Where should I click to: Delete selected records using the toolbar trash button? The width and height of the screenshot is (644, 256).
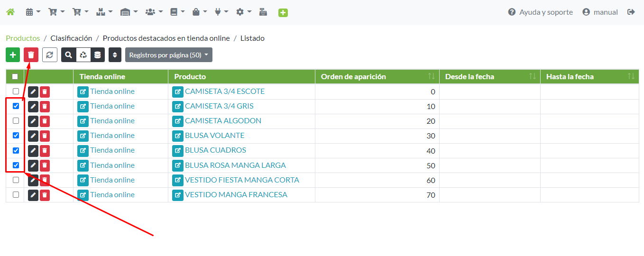[x=31, y=55]
